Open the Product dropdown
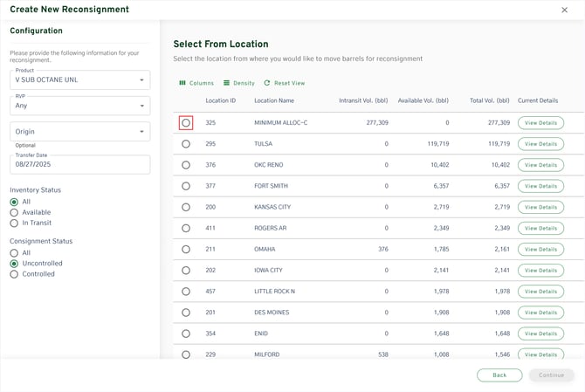Screen dimensions: 585x392 point(79,80)
